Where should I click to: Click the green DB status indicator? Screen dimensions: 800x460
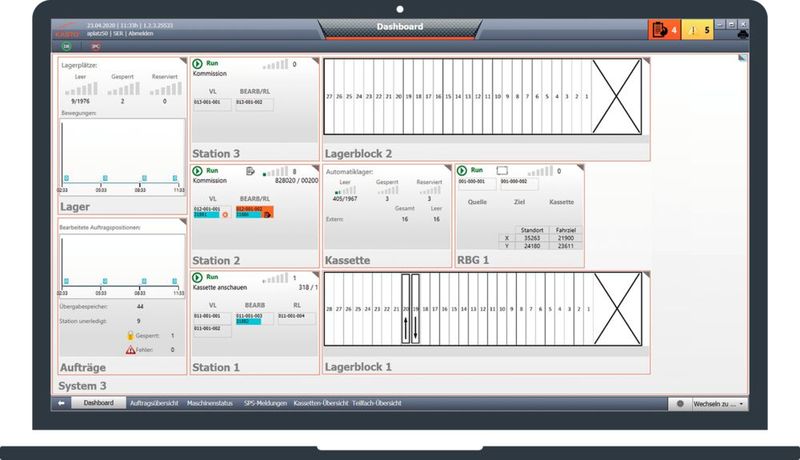[x=66, y=46]
